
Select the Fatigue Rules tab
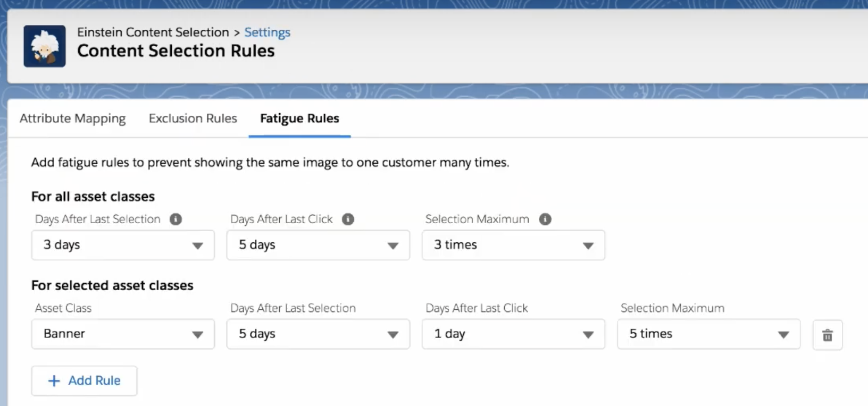(x=299, y=119)
